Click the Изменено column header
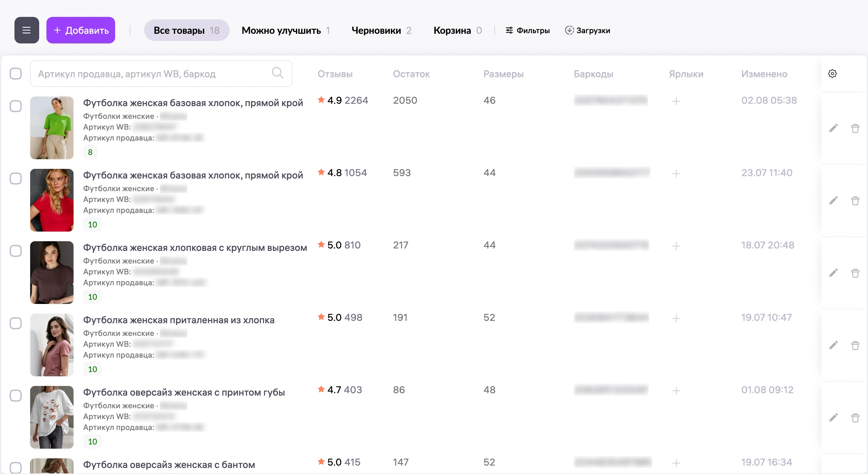 [x=764, y=74]
